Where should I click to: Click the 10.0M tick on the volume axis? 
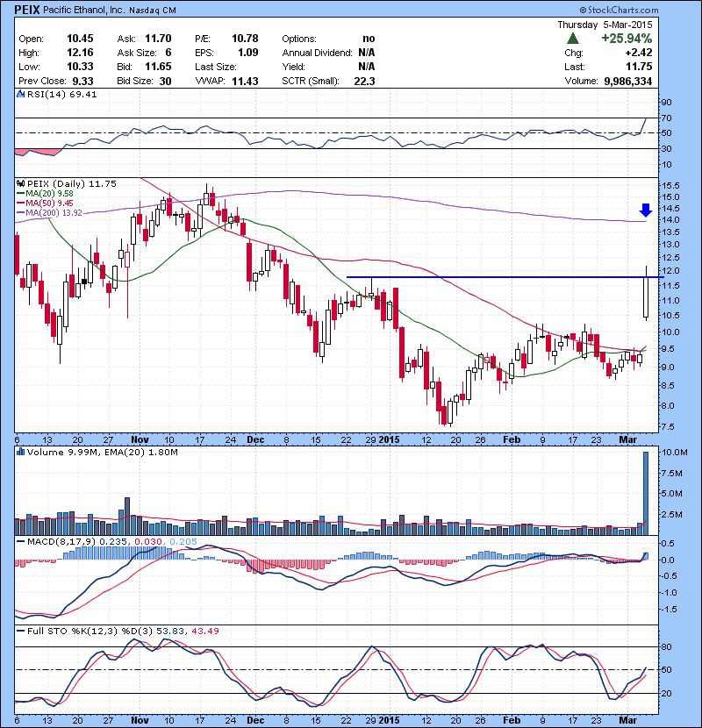(x=674, y=452)
